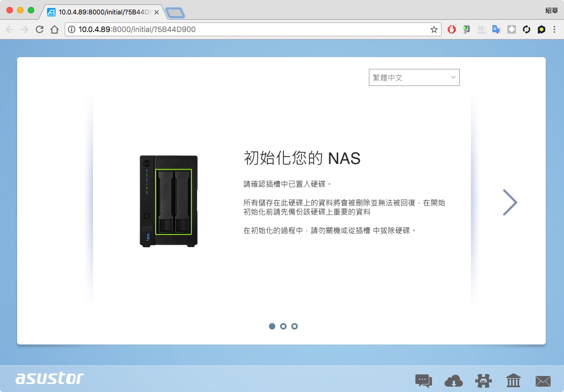Open the Google Translate extension

pyautogui.click(x=497, y=29)
